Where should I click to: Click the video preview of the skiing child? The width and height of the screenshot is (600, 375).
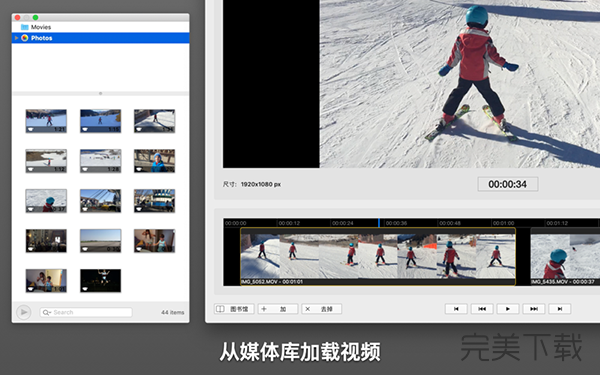pos(460,84)
